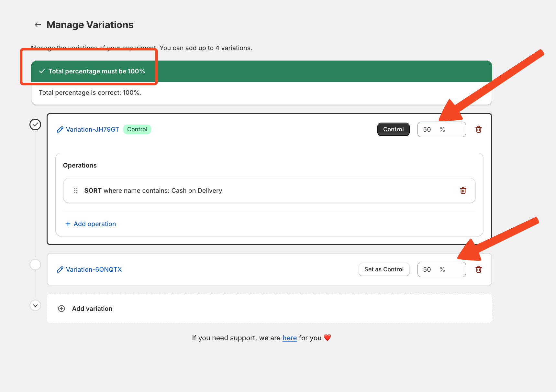Click the percentage field for Variation-6ONQTX
Viewport: 556px width, 392px height.
[430, 269]
